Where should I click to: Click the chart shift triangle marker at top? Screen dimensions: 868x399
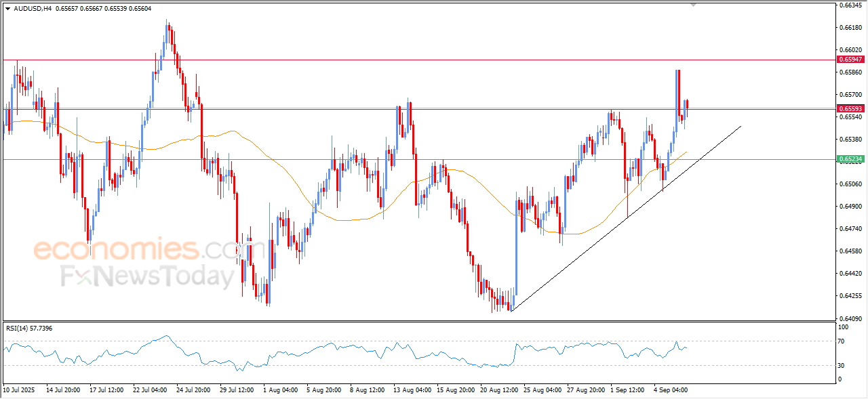coord(694,5)
